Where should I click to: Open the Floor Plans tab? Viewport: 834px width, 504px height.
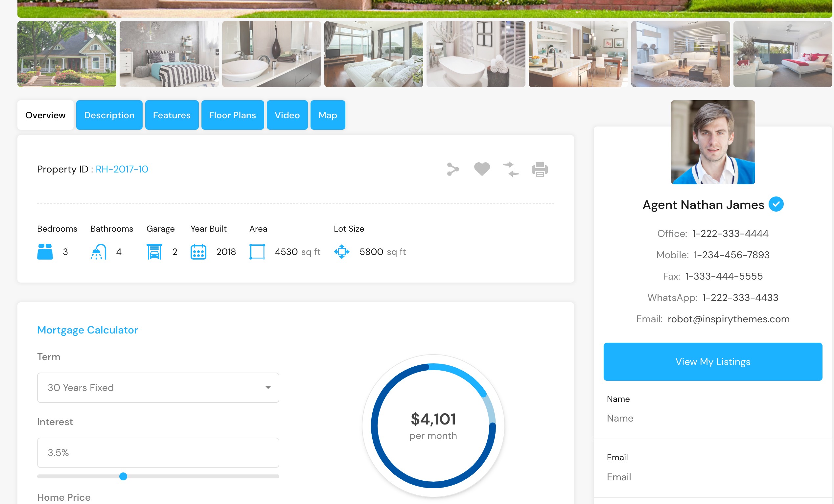232,115
